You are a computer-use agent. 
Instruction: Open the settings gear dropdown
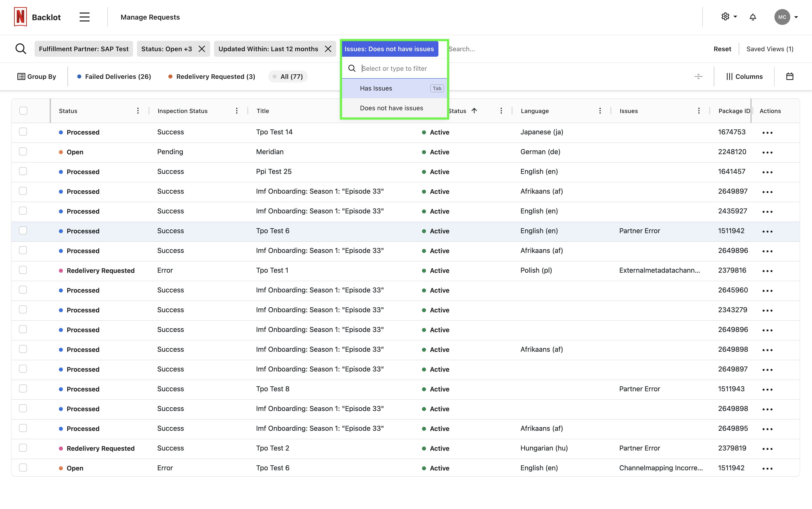pos(729,17)
